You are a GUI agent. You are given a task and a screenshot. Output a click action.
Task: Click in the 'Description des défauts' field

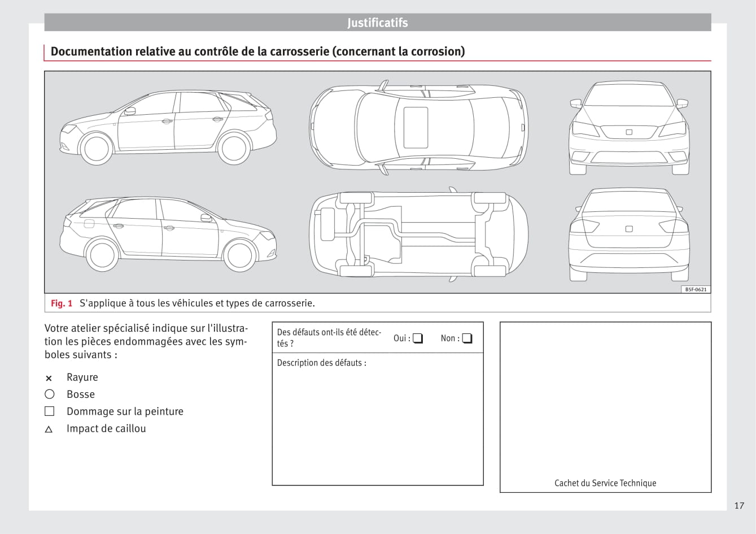click(377, 424)
